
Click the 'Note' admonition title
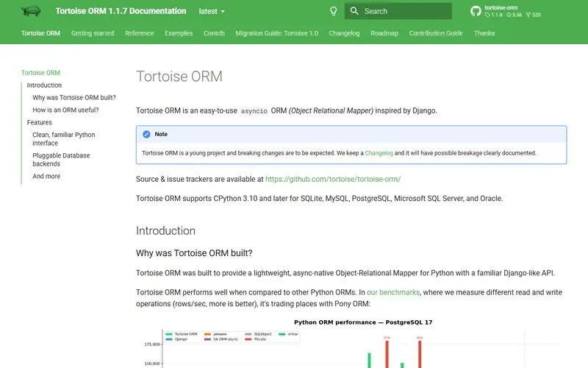point(161,134)
